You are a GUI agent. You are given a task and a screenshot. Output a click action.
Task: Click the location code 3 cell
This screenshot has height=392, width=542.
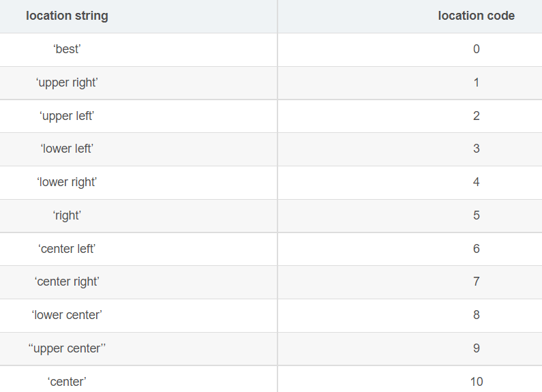(x=476, y=149)
